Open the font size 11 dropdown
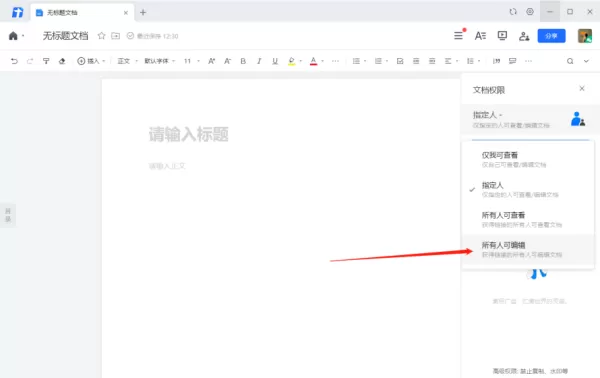The height and width of the screenshot is (378, 600). click(x=191, y=61)
